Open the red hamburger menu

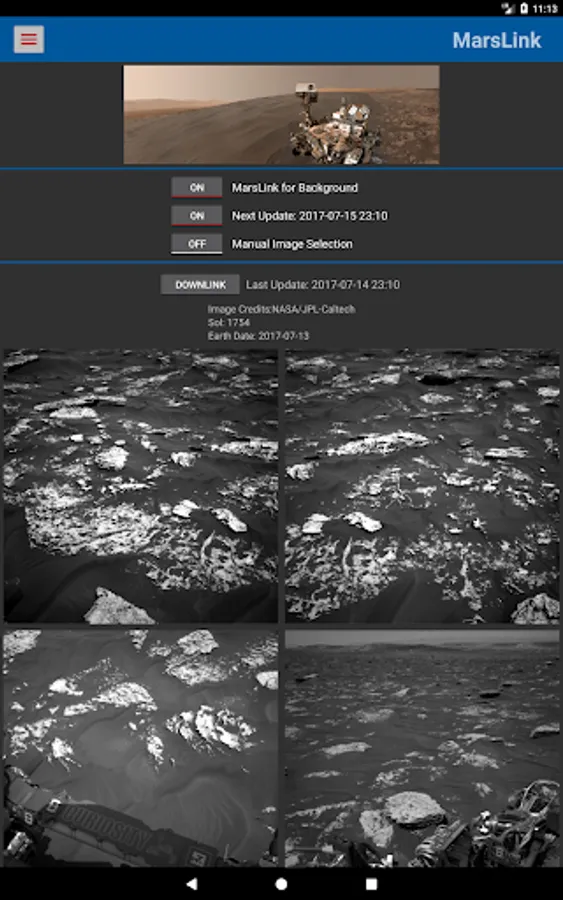29,40
